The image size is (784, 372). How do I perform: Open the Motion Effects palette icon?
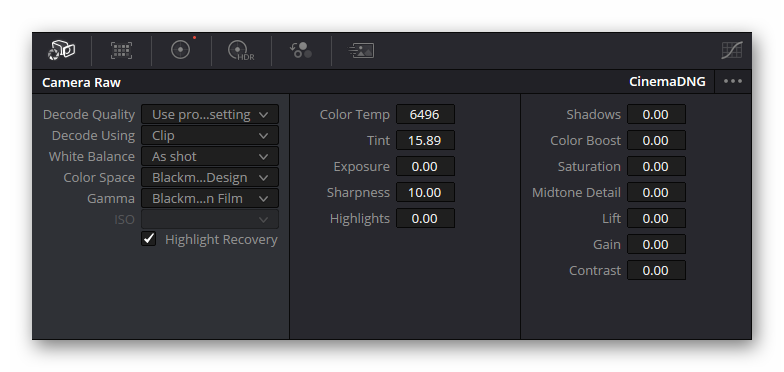click(x=361, y=50)
